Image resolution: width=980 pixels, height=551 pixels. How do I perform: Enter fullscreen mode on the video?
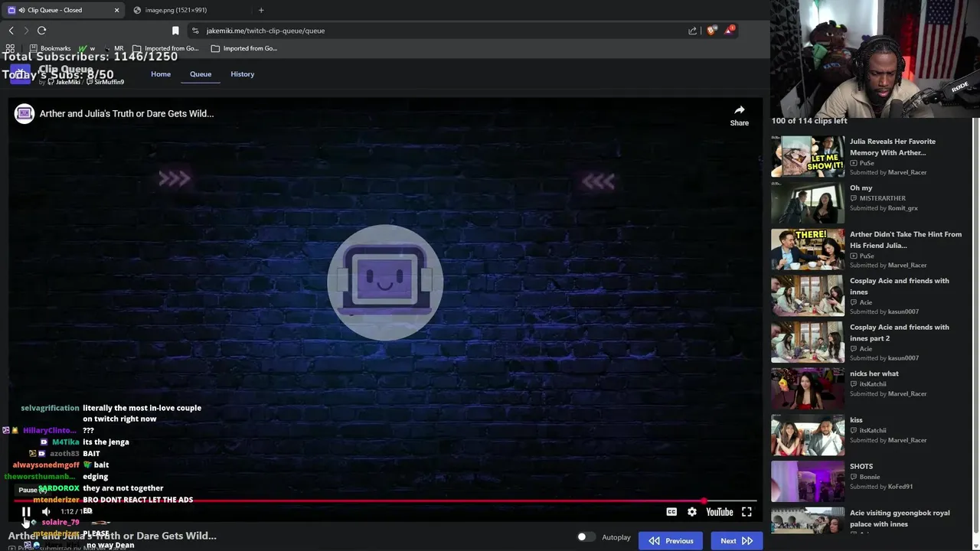(x=746, y=512)
